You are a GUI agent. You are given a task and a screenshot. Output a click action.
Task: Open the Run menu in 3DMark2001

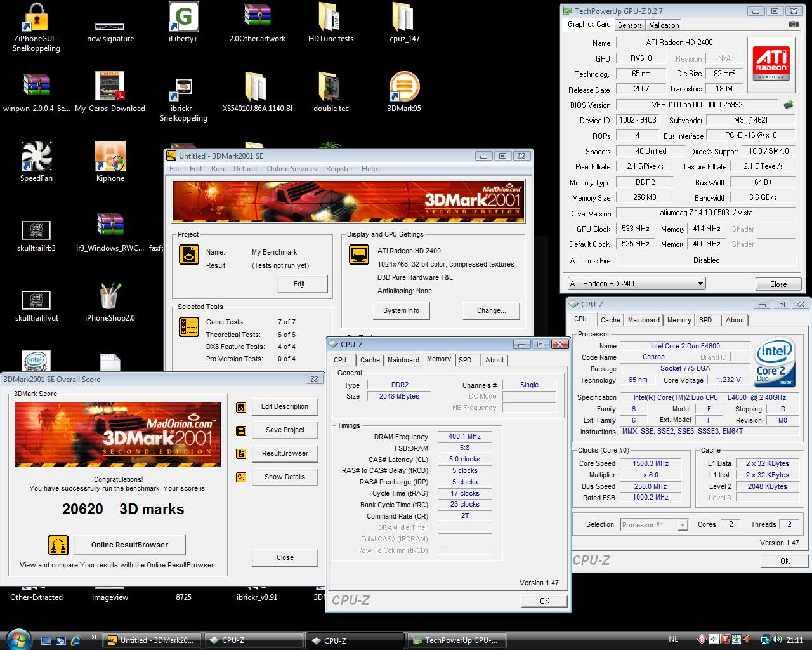tap(218, 169)
